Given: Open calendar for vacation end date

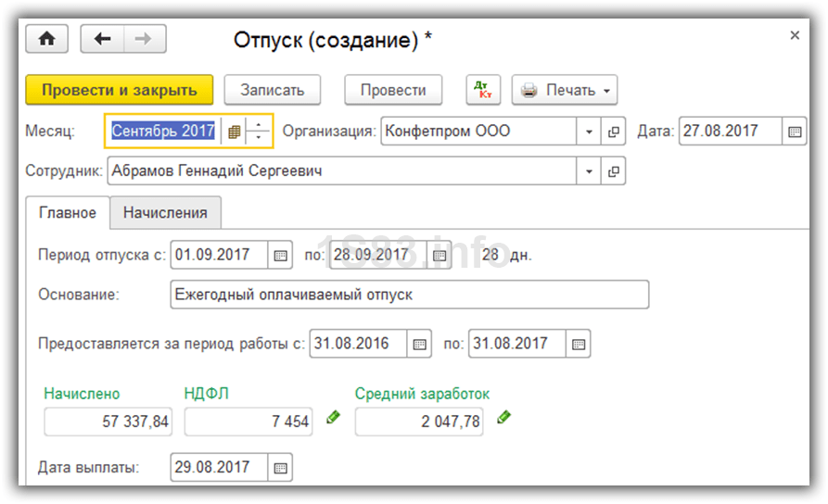Looking at the screenshot, I should [439, 255].
